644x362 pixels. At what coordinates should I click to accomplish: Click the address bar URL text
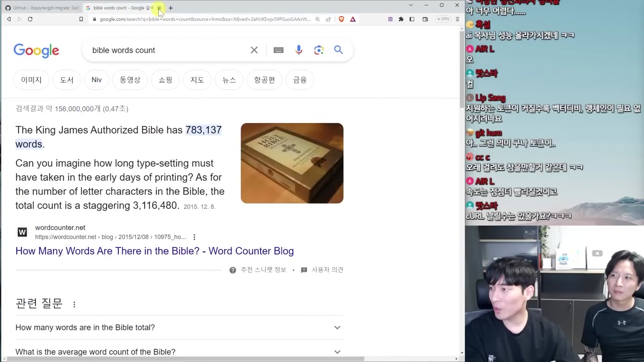(x=205, y=19)
